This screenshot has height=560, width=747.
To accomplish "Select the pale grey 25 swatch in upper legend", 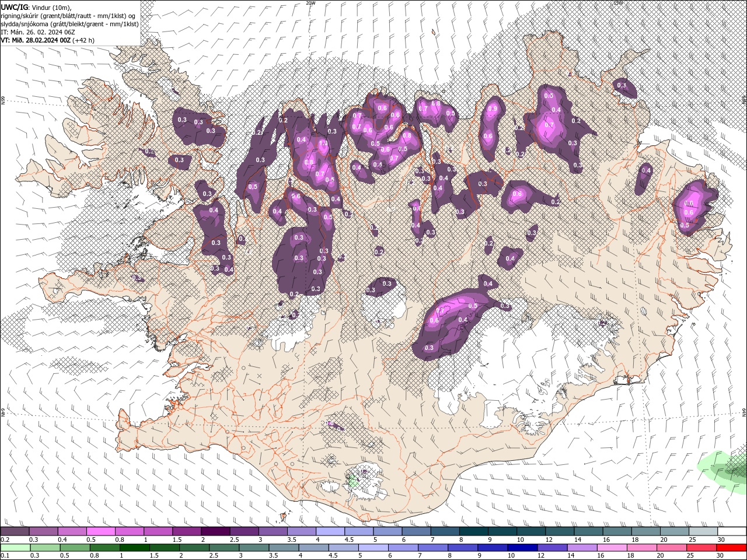I will tap(703, 531).
